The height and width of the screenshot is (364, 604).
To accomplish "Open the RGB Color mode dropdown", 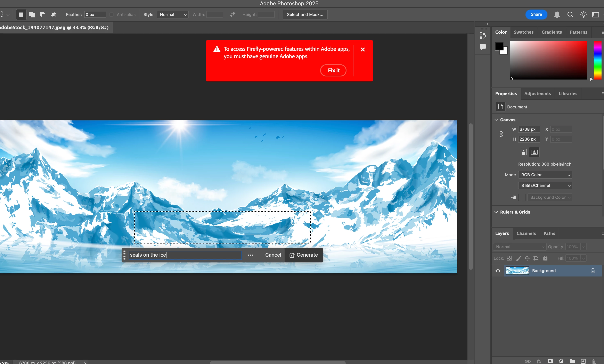I will coord(545,175).
